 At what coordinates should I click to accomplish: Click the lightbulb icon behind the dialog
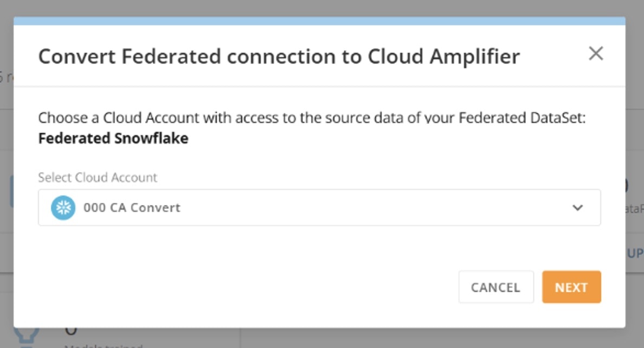[x=26, y=337]
